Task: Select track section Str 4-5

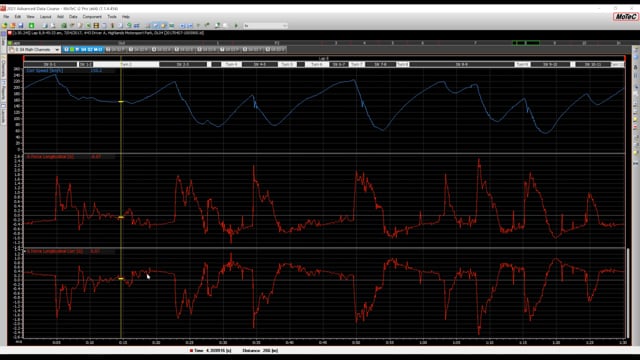Action: [260, 64]
